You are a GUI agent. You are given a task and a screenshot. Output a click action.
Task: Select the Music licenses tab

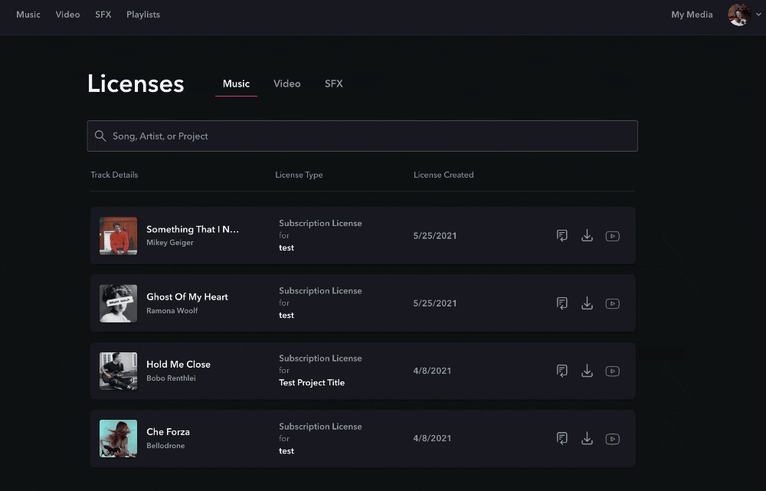236,84
